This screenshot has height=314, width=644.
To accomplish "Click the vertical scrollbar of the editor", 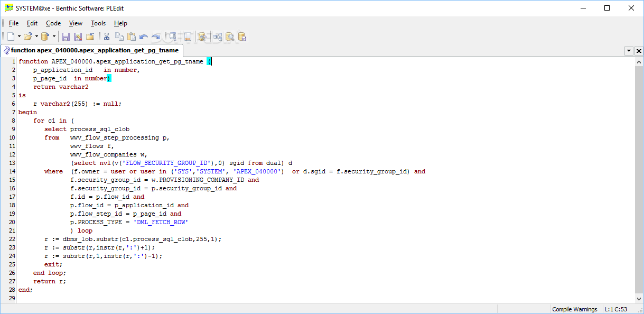I will 639,180.
